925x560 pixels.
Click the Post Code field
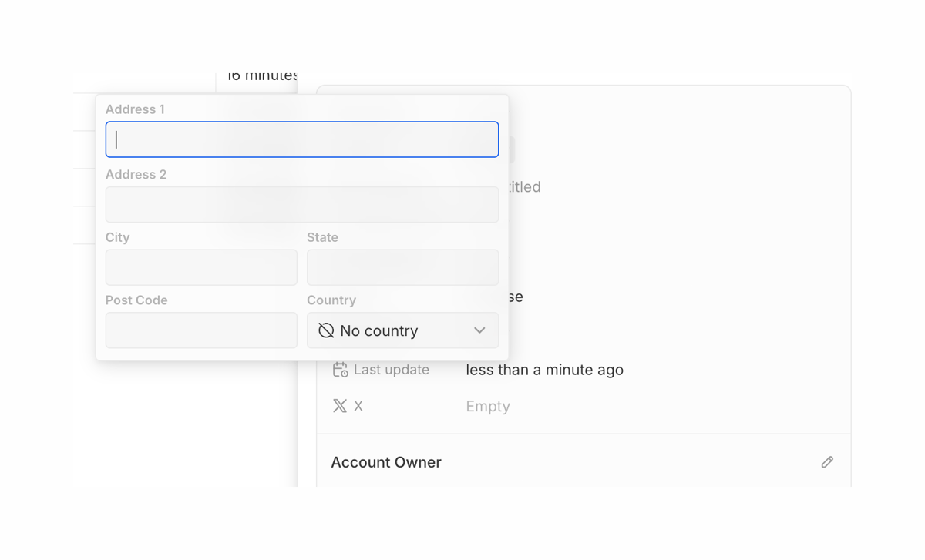click(201, 330)
